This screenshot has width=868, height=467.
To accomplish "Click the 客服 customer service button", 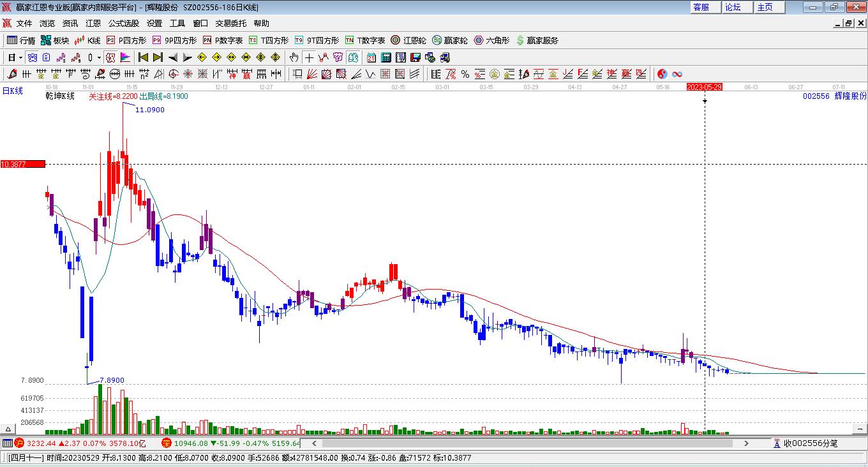I will point(704,7).
